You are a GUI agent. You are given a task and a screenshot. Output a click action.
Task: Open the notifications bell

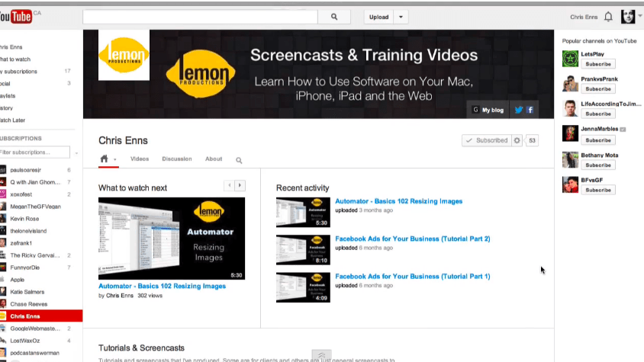tap(608, 17)
